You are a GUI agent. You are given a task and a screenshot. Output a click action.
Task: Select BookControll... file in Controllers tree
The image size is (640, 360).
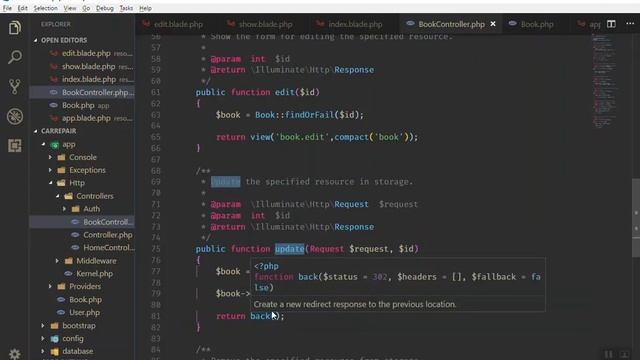(82, 222)
